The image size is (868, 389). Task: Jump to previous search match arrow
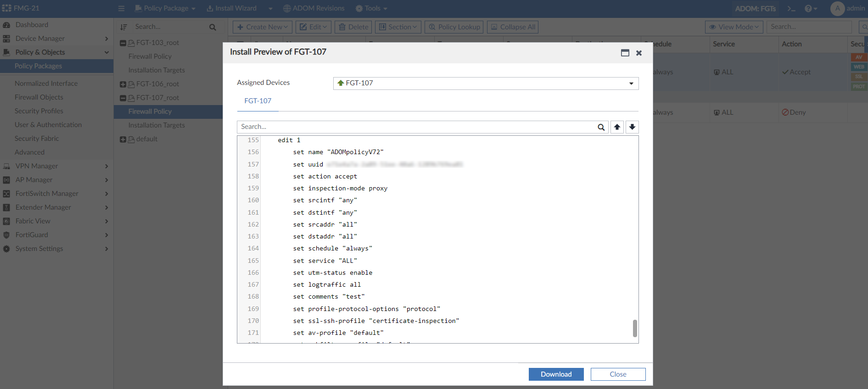[617, 127]
